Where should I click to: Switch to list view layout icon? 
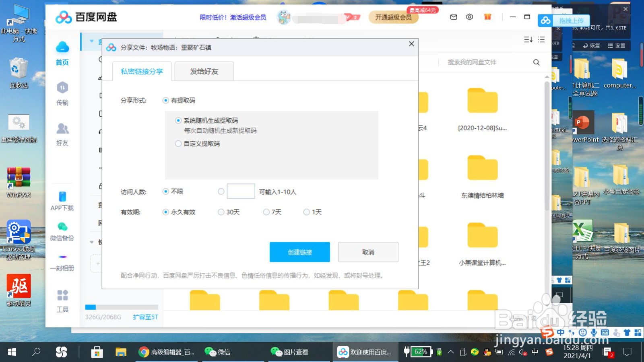541,39
